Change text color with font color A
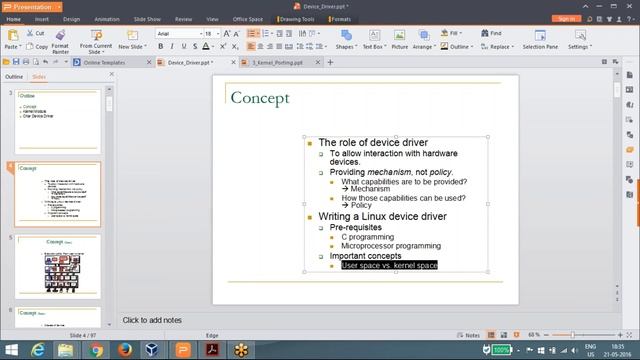 point(206,47)
